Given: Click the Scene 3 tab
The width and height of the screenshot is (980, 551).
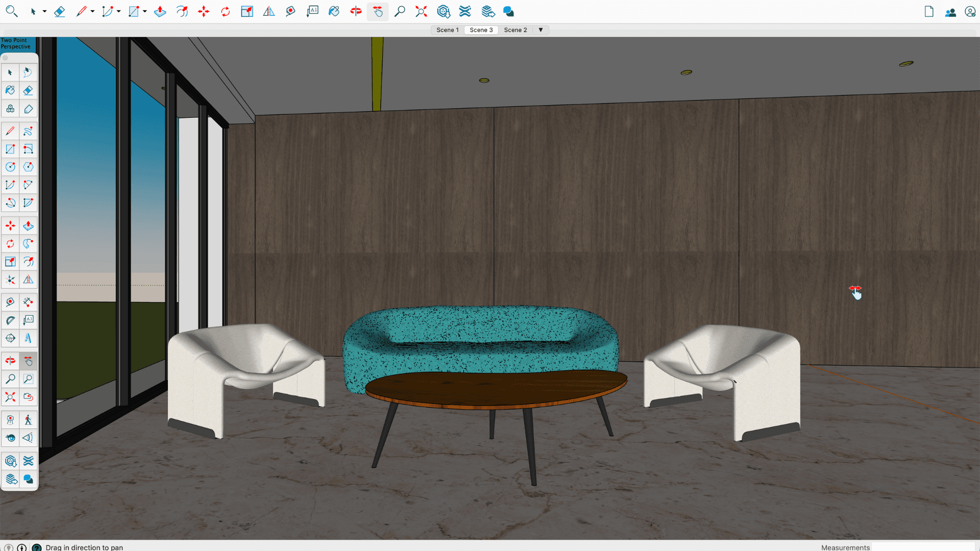Looking at the screenshot, I should pyautogui.click(x=481, y=30).
